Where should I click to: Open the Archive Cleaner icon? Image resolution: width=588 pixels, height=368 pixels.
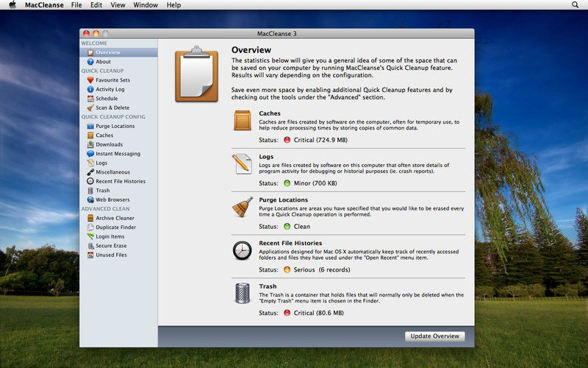click(90, 218)
